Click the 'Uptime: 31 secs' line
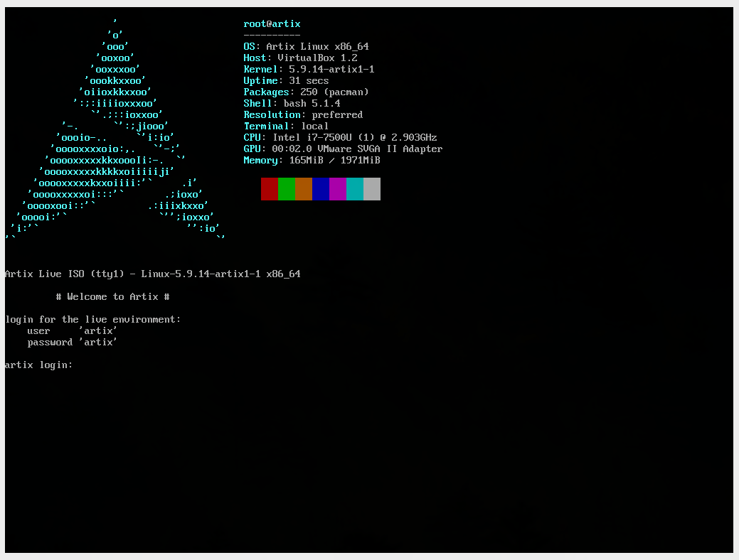Image resolution: width=739 pixels, height=560 pixels. coord(286,80)
